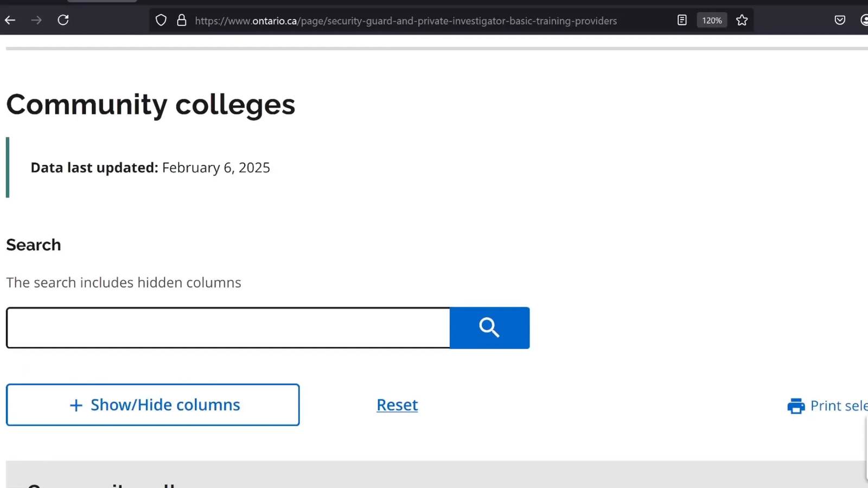868x488 pixels.
Task: Click the Search section heading
Action: click(34, 245)
